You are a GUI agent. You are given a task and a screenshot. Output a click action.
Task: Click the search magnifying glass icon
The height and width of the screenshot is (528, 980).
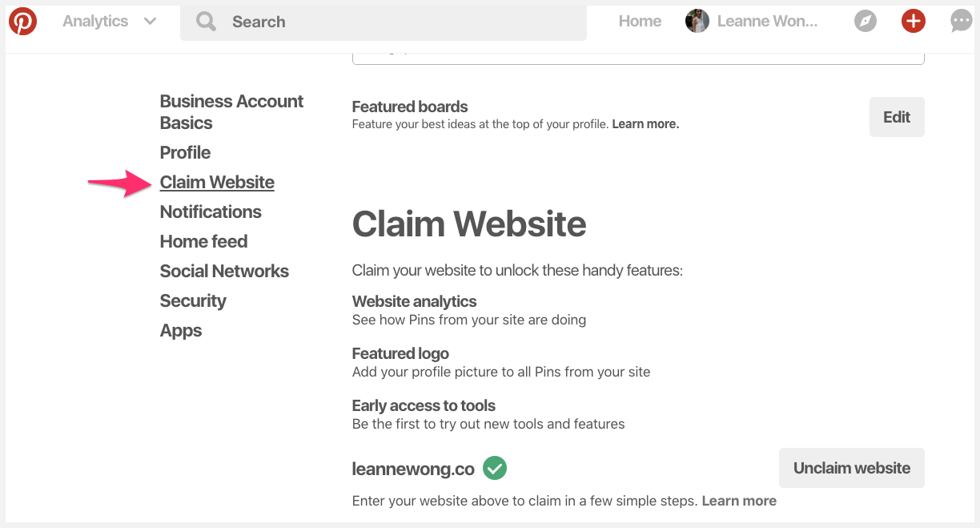205,21
